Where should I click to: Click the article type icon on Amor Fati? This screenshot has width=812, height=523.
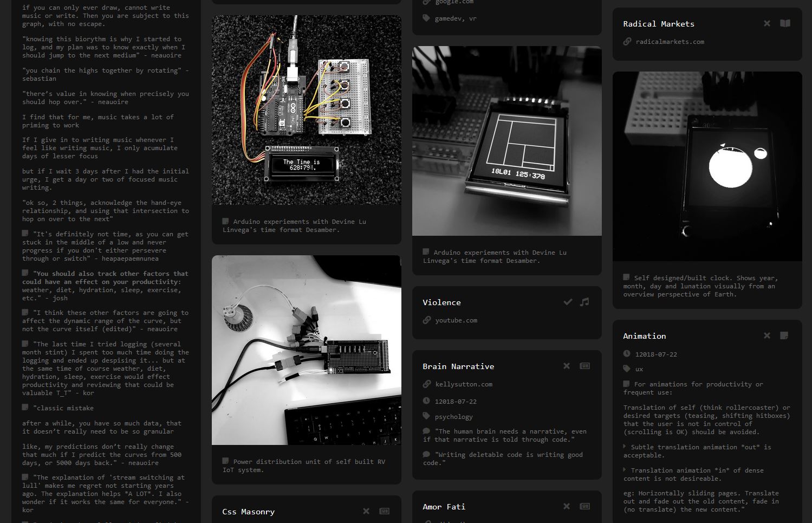[x=585, y=506]
